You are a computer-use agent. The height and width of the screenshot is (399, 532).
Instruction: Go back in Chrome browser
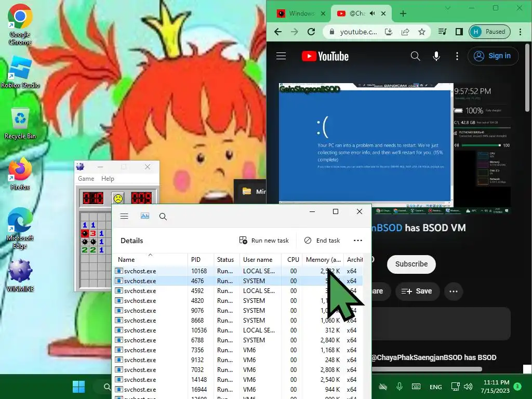pos(278,32)
